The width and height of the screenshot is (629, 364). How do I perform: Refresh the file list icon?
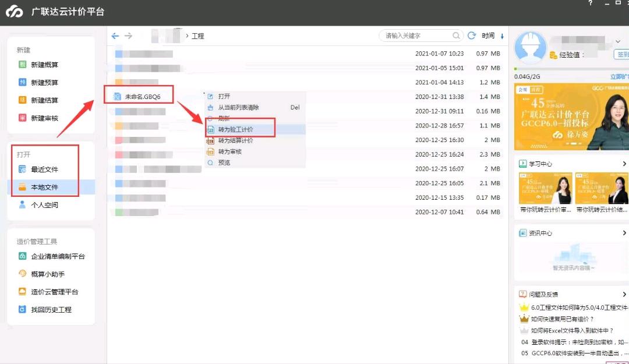coord(472,36)
